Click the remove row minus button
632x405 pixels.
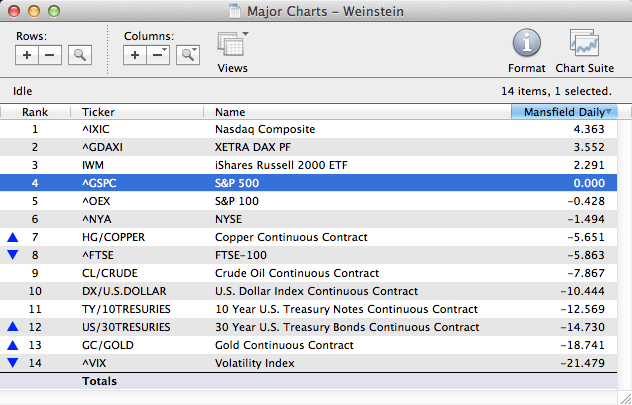pyautogui.click(x=49, y=55)
